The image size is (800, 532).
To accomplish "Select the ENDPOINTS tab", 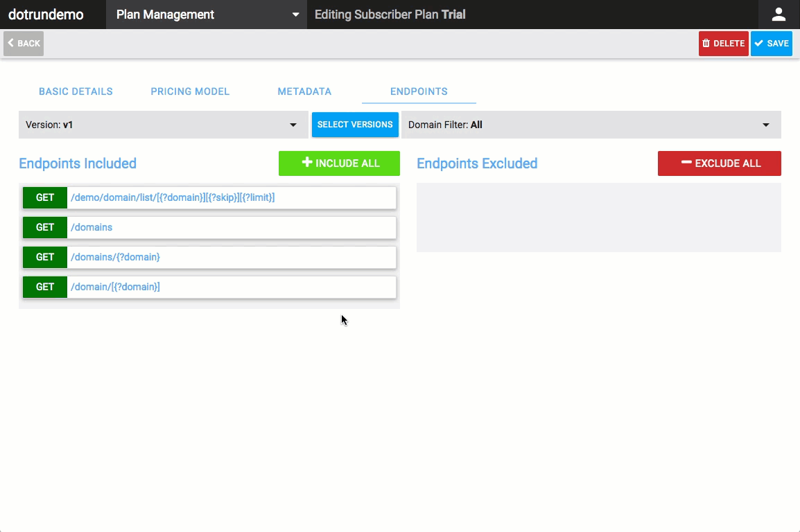I will 419,91.
